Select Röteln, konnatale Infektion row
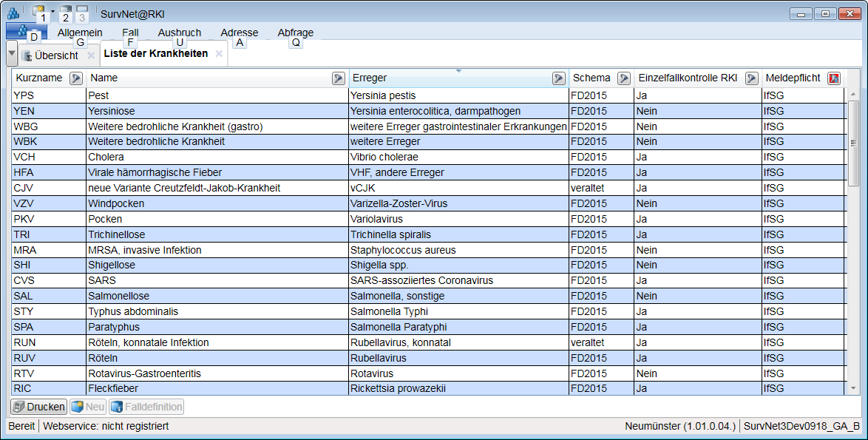This screenshot has width=868, height=440. (x=428, y=342)
